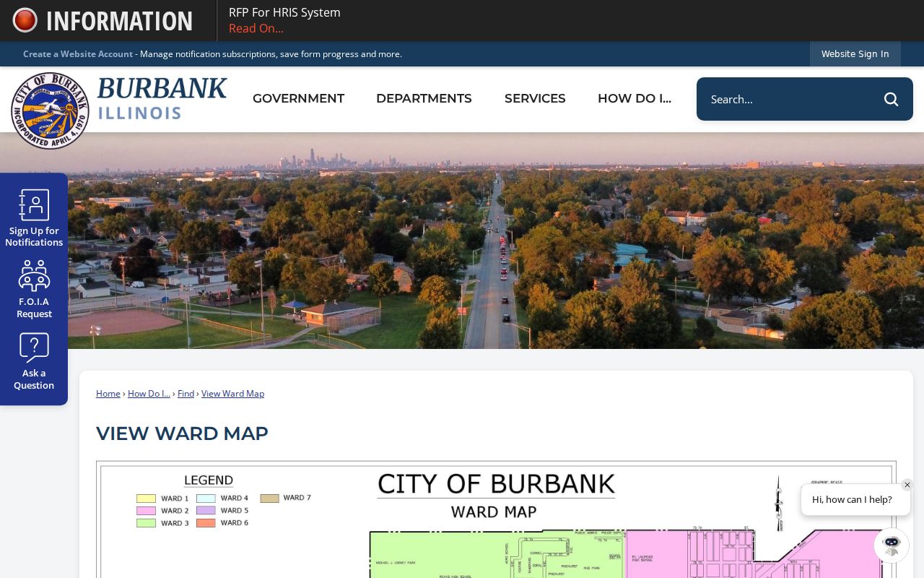Open How Do I... breadcrumb link
Image resolution: width=924 pixels, height=578 pixels.
(x=149, y=394)
